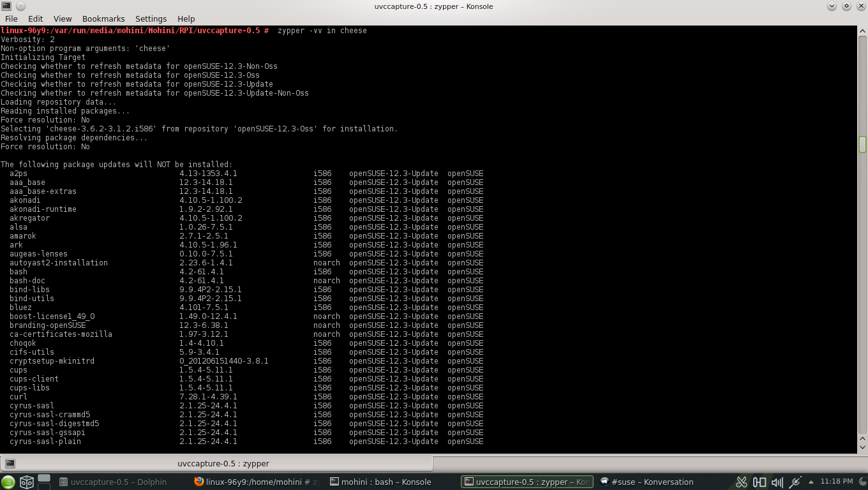868x490 pixels.
Task: Click the 'Loading repository data...' line
Action: pos(59,102)
